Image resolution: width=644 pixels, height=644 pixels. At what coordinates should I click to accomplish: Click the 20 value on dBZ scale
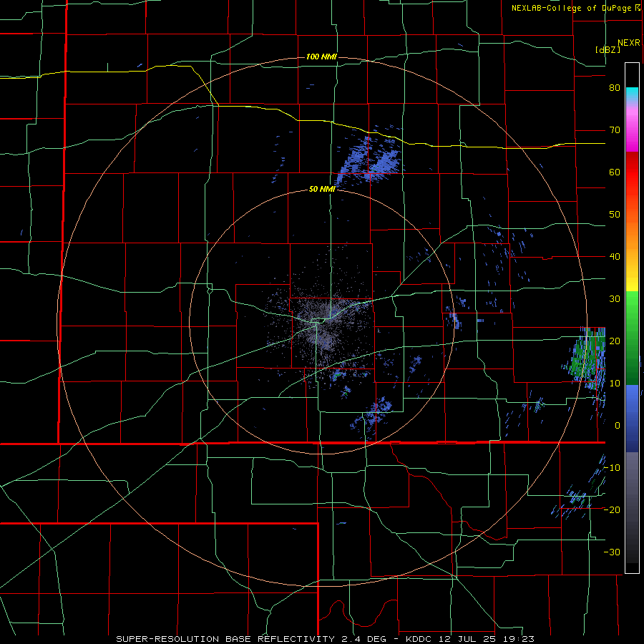point(615,341)
